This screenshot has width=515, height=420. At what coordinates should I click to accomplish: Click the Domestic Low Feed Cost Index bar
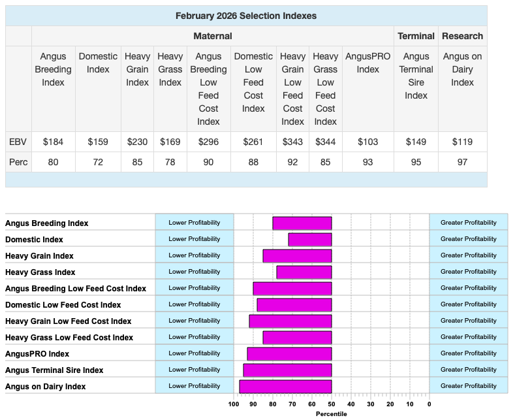294,305
